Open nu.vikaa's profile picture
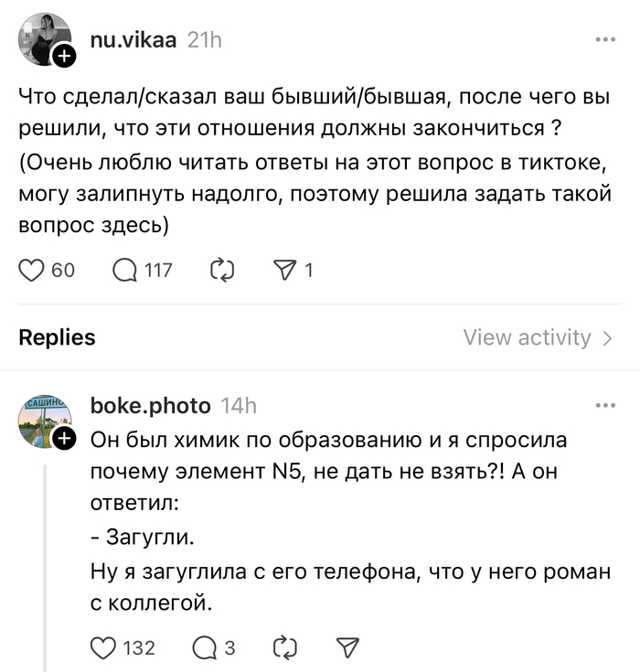 coord(42,38)
